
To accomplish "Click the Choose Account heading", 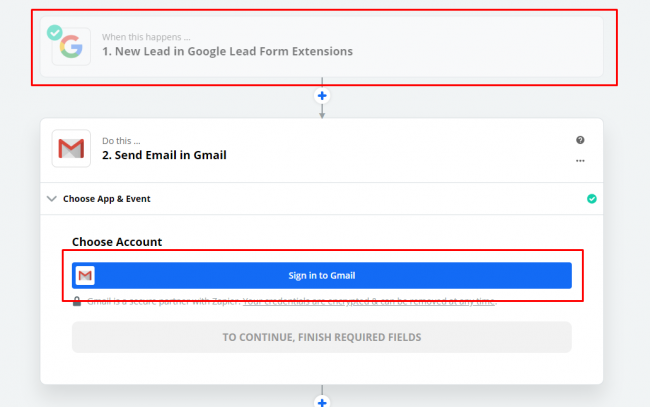I will [x=117, y=242].
